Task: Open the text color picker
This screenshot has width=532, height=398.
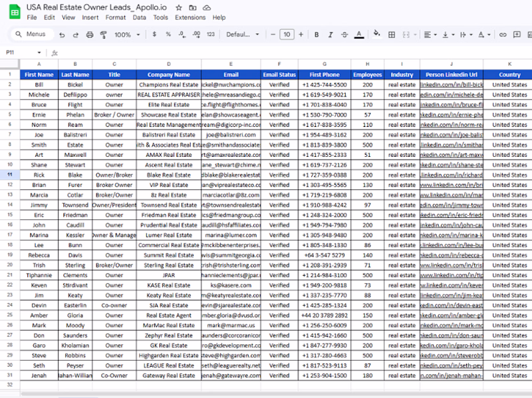Action: click(359, 35)
